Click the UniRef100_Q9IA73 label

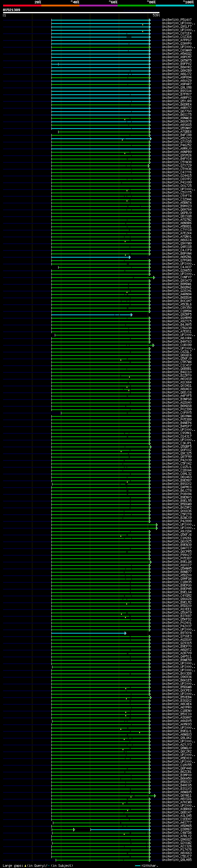tap(177, 280)
